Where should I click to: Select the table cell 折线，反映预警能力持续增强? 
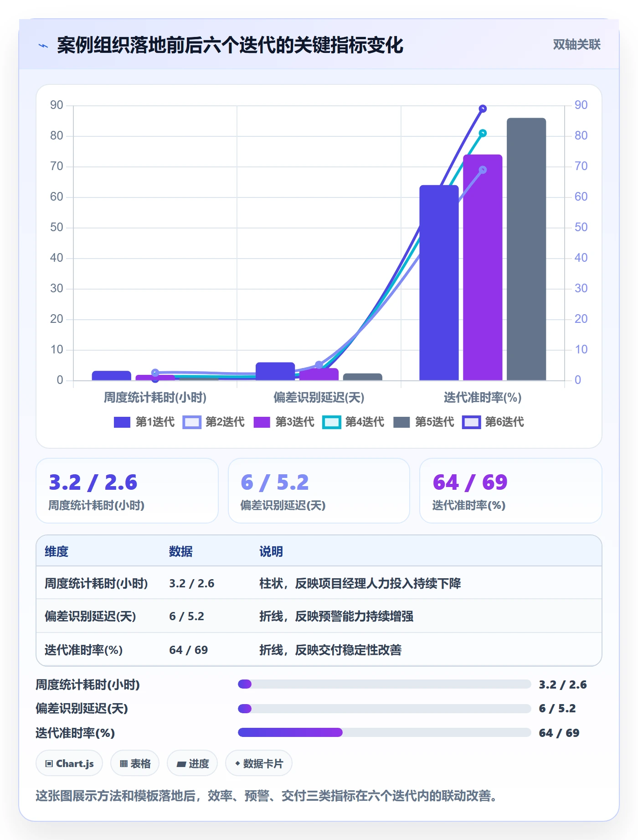pyautogui.click(x=336, y=616)
